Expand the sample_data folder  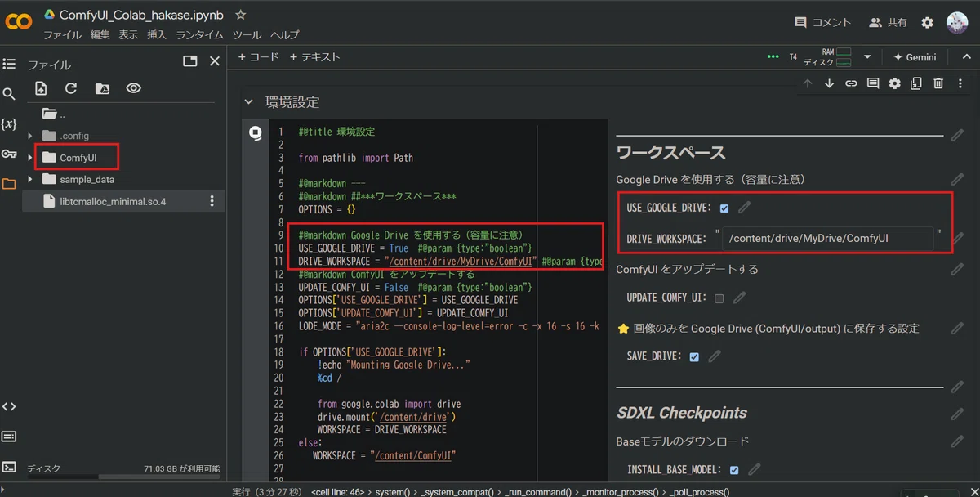tap(30, 179)
